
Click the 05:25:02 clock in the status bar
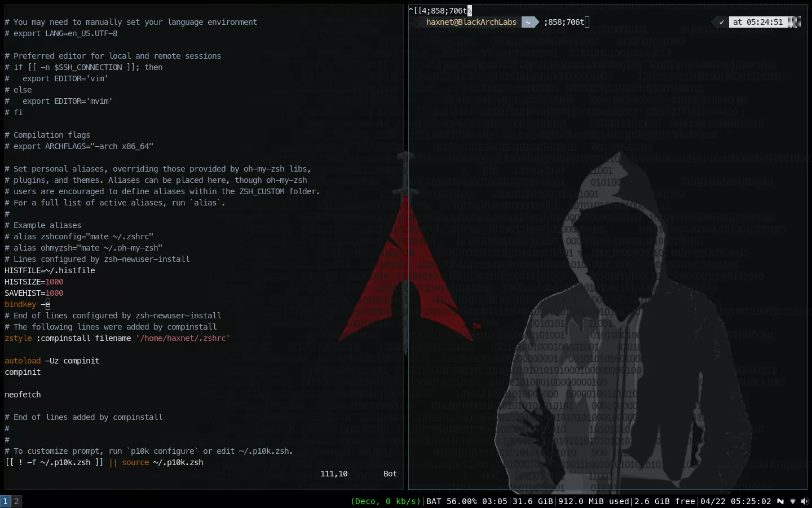(x=752, y=501)
